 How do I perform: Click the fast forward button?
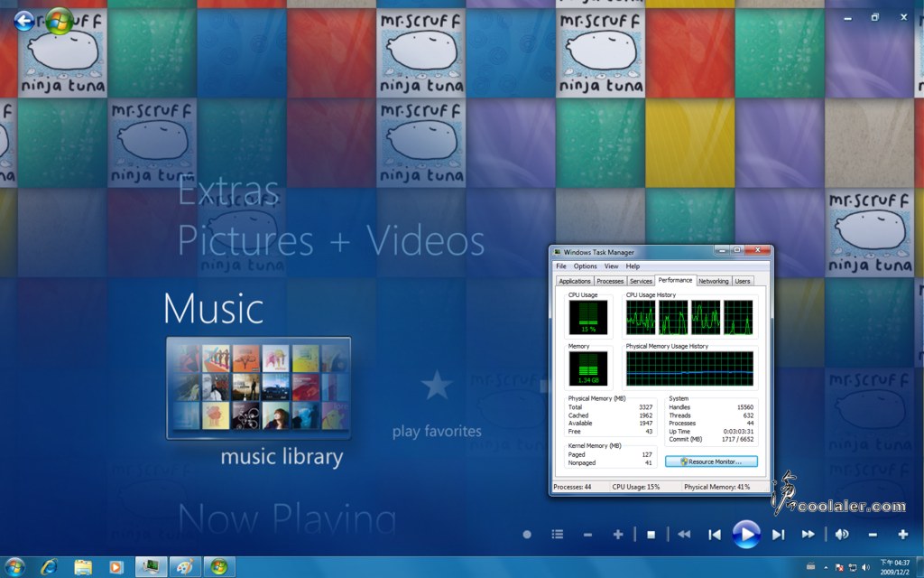coord(808,535)
